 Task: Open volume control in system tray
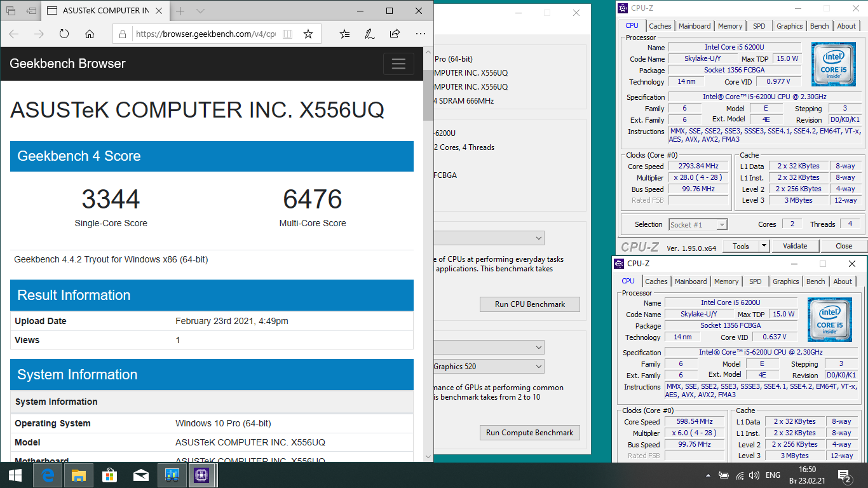tap(754, 475)
